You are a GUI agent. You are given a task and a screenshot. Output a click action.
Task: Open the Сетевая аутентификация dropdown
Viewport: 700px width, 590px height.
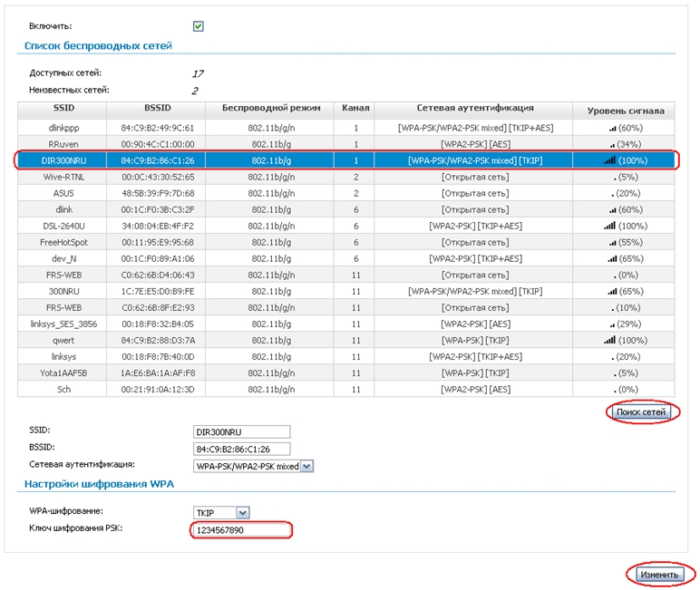pos(253,466)
